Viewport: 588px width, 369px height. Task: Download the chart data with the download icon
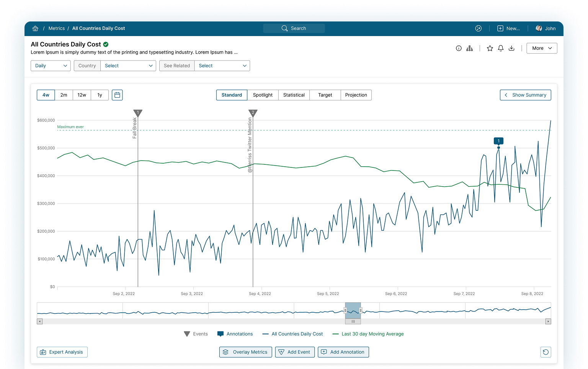point(512,48)
